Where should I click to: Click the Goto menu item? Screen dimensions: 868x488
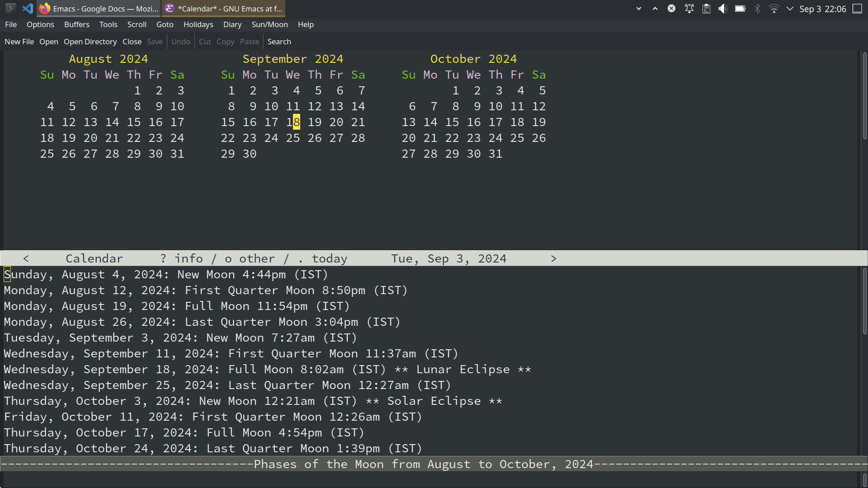click(165, 24)
